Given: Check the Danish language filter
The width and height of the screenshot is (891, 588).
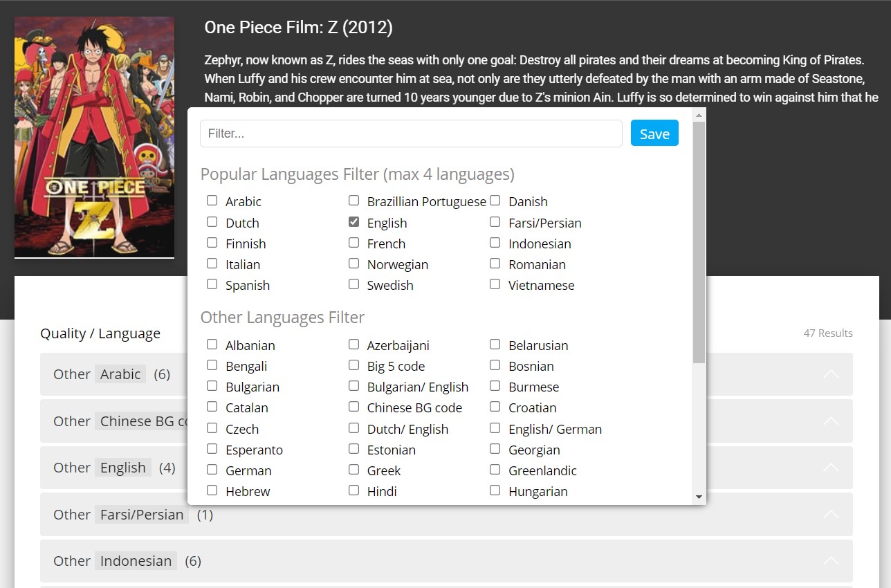Looking at the screenshot, I should [495, 200].
